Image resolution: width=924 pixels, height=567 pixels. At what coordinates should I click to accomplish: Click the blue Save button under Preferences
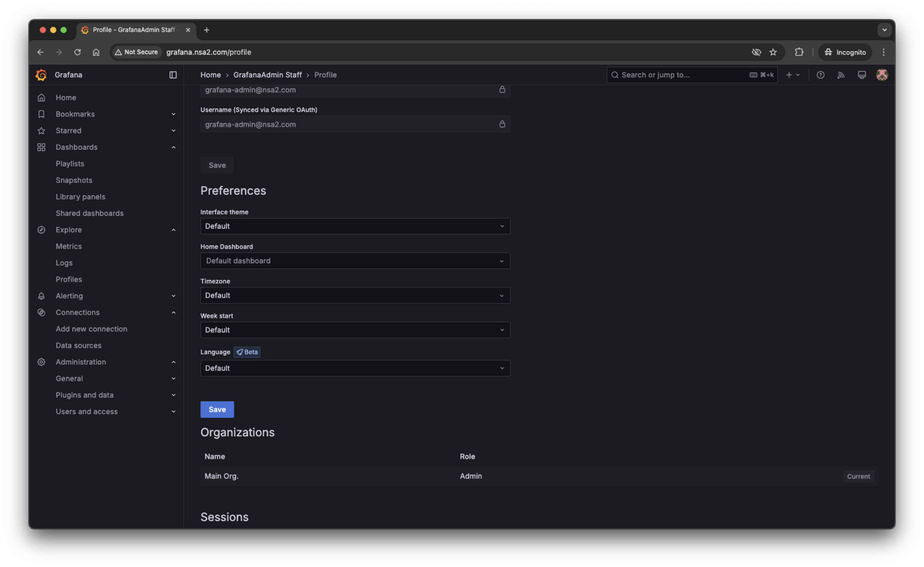217,409
